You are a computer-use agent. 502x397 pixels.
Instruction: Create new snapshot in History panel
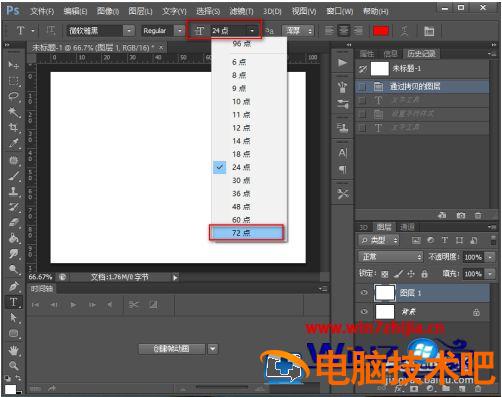[461, 215]
